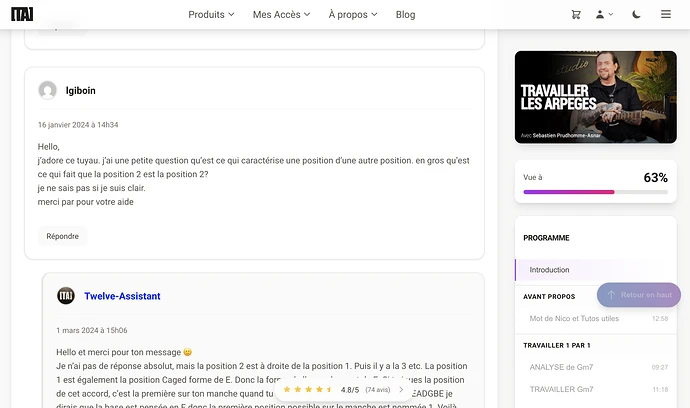This screenshot has width=690, height=408.
Task: Click the account menu chevron arrow
Action: point(610,14)
